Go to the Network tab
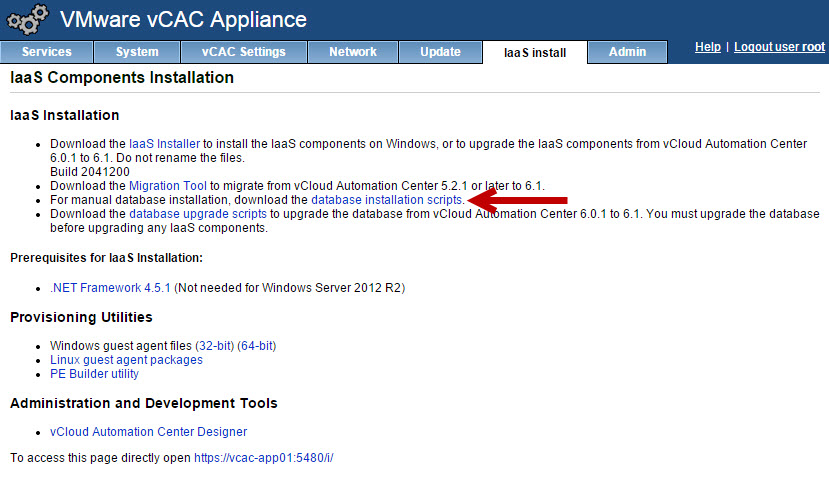The image size is (829, 484). point(353,52)
